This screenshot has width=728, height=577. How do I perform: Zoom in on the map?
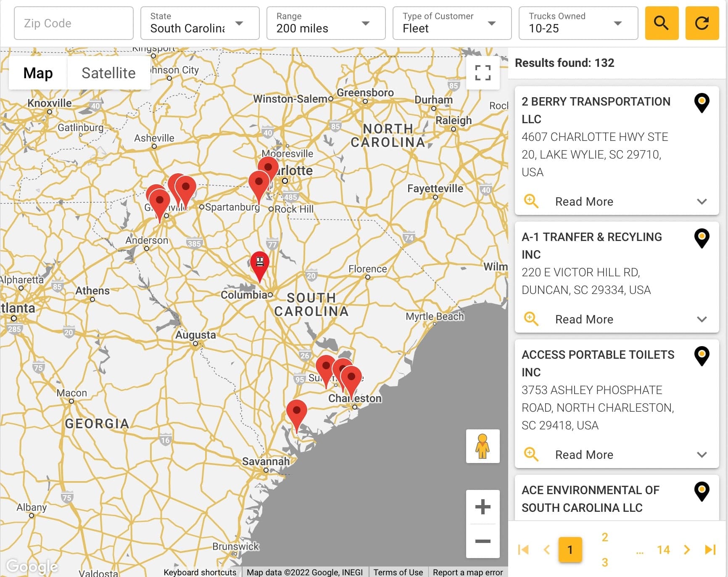[483, 507]
